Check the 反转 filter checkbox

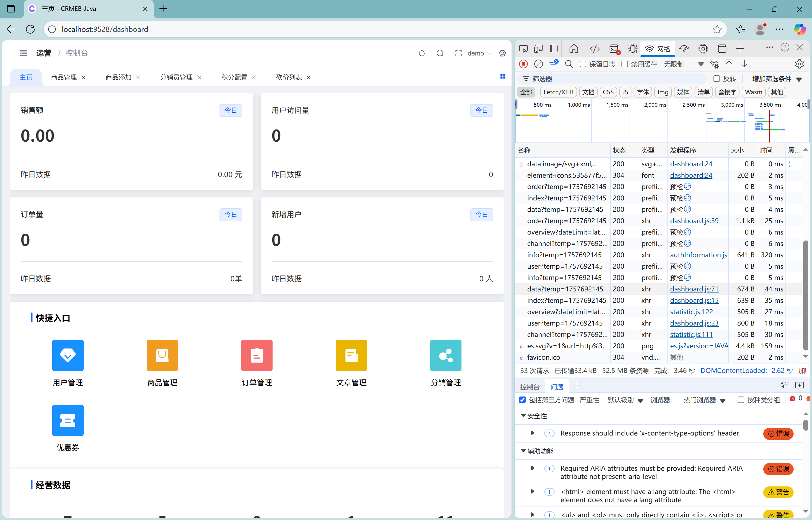(x=717, y=79)
